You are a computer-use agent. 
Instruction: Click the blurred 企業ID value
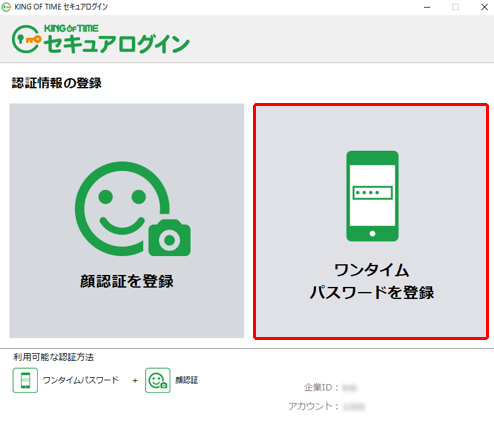click(x=350, y=388)
